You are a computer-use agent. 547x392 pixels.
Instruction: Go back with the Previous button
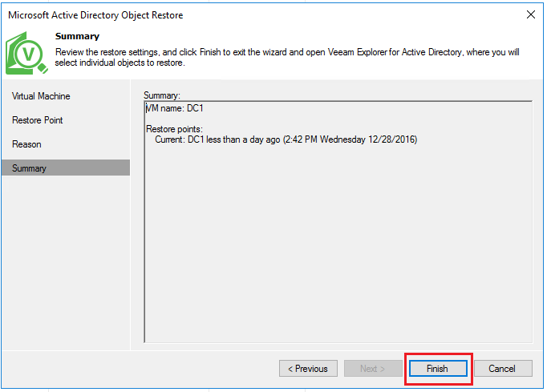pyautogui.click(x=308, y=369)
